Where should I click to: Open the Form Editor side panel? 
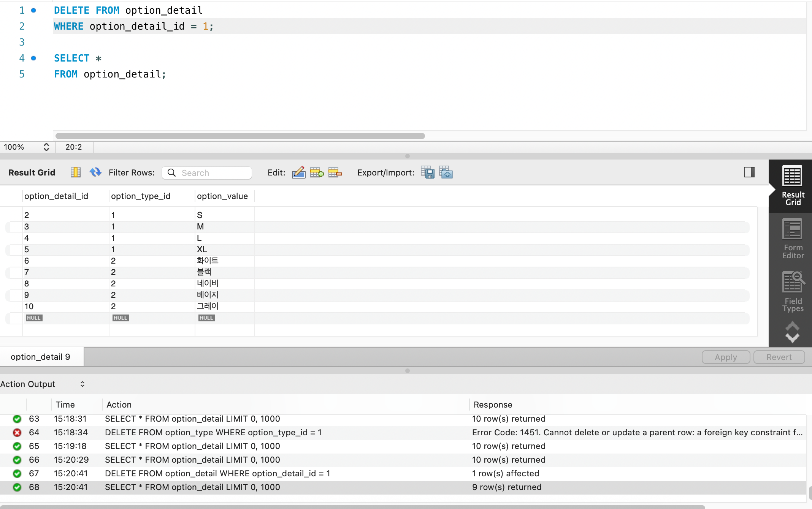tap(793, 239)
